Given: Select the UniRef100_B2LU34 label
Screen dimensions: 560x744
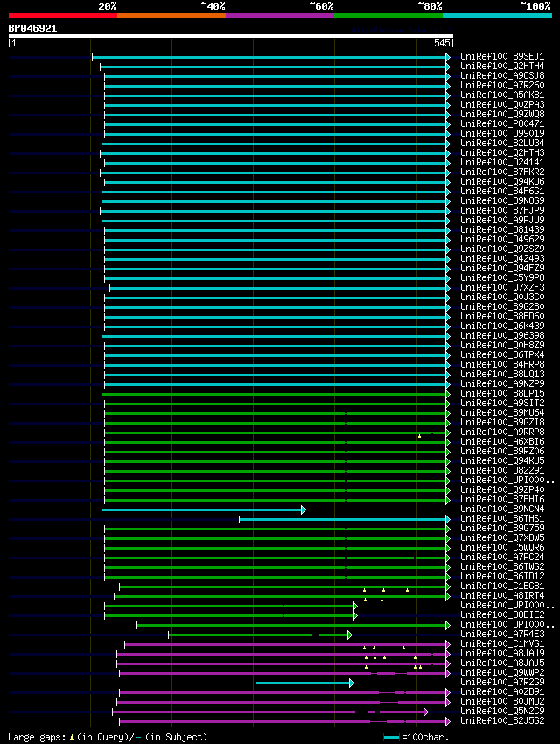Looking at the screenshot, I should pos(502,143).
